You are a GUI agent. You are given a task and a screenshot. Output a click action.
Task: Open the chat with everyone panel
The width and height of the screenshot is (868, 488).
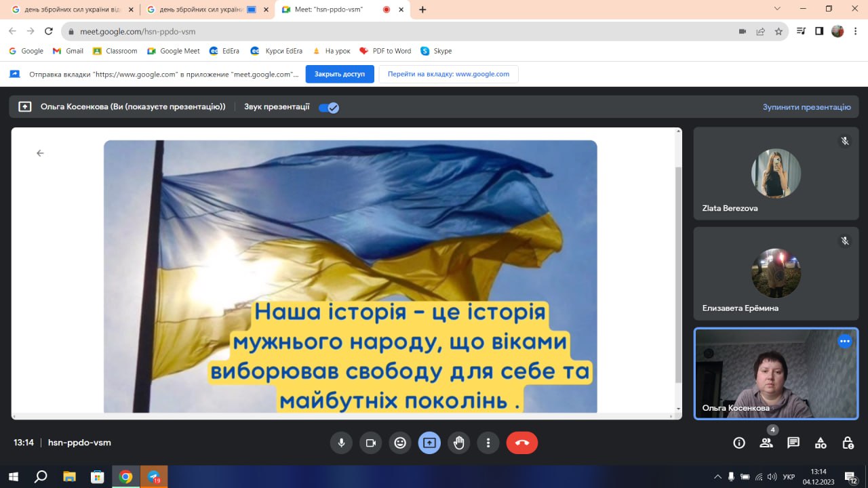pyautogui.click(x=793, y=443)
